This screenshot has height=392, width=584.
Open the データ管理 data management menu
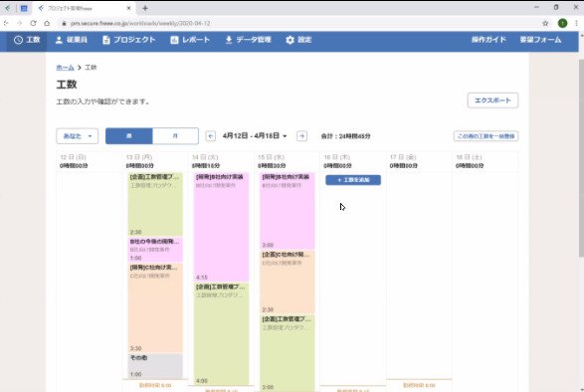[248, 40]
